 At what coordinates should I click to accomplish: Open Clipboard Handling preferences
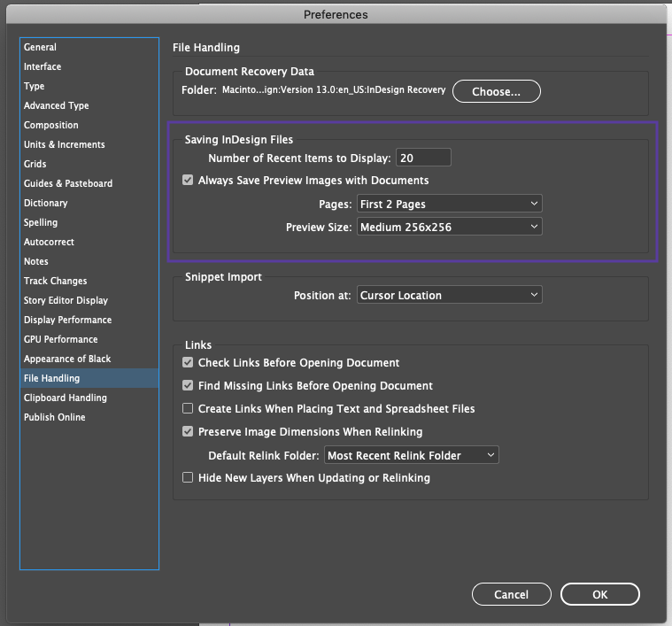point(66,398)
